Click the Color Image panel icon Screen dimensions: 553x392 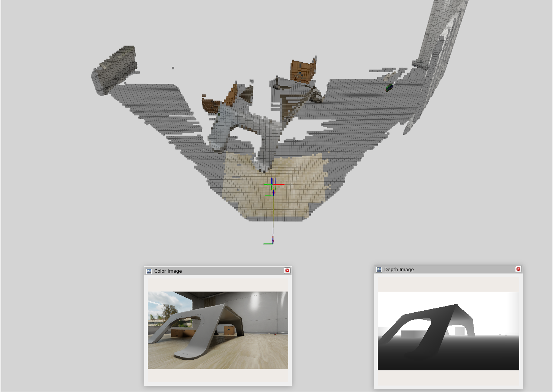tap(149, 271)
